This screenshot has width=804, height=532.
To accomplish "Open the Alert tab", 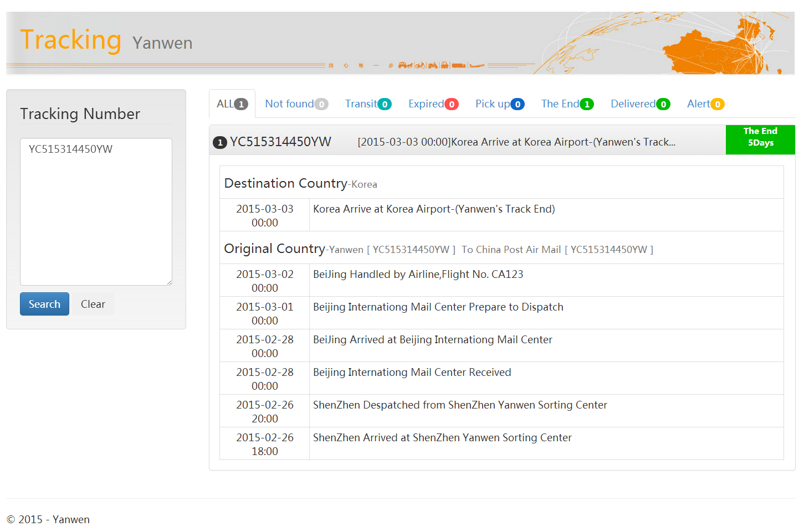I will pos(705,104).
